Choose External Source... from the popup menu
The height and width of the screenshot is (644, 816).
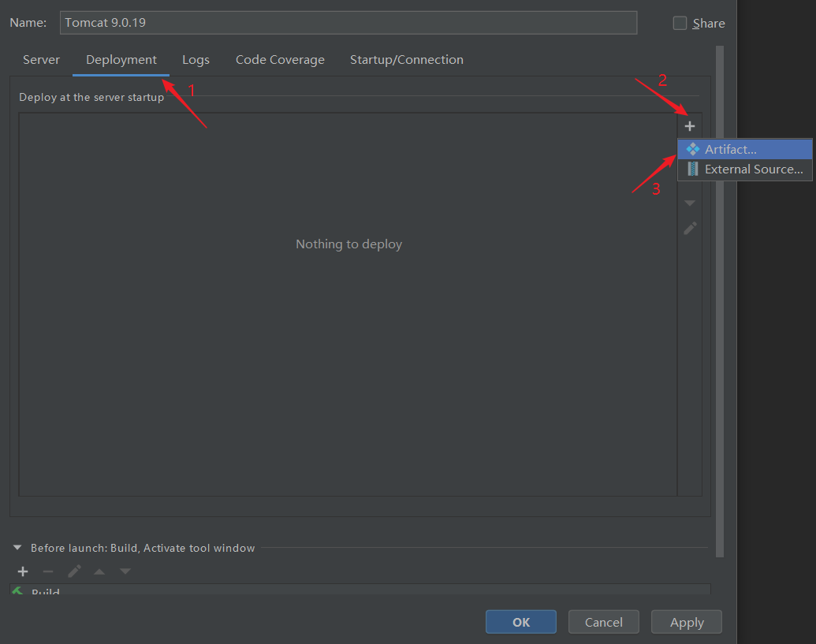[x=745, y=169]
